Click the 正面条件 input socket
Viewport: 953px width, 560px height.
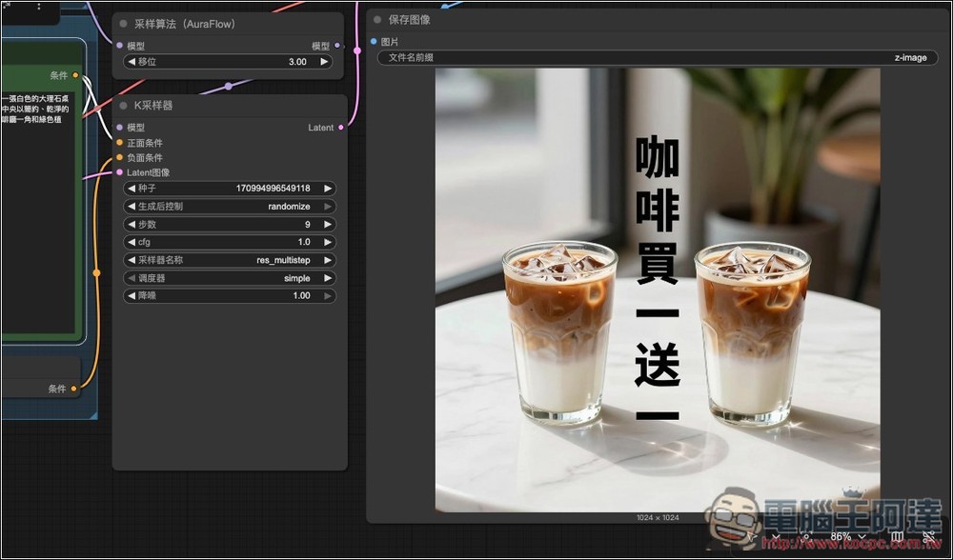pos(119,143)
